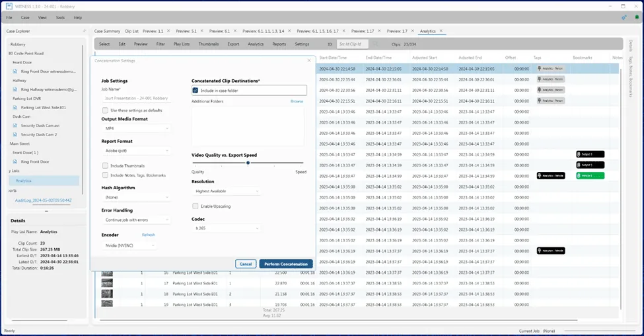
Task: Click Analytics - Person tag in first selected row
Action: [551, 69]
